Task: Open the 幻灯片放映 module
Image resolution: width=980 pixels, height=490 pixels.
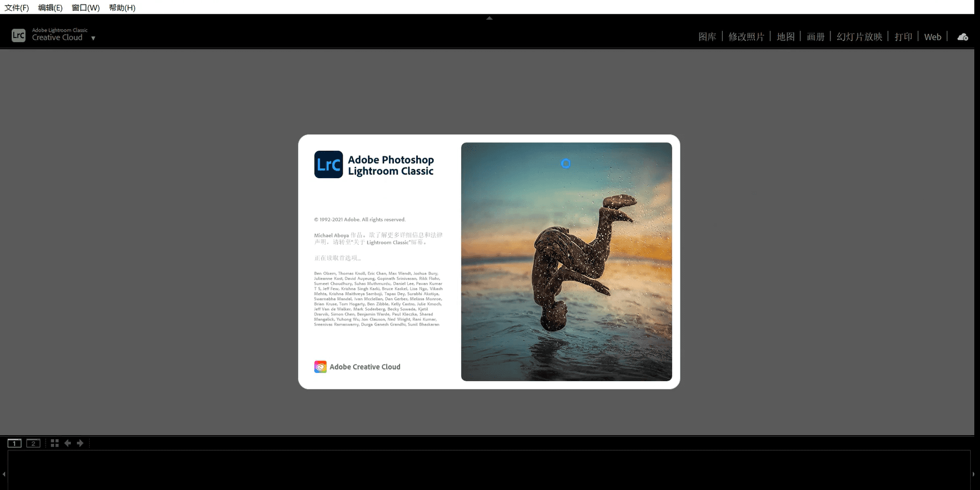Action: (859, 37)
